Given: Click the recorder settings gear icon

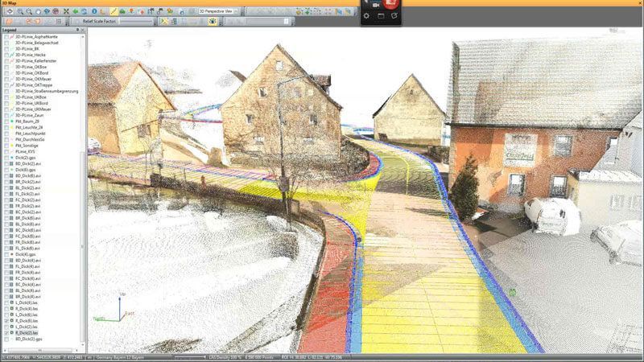Looking at the screenshot, I should coord(367,15).
